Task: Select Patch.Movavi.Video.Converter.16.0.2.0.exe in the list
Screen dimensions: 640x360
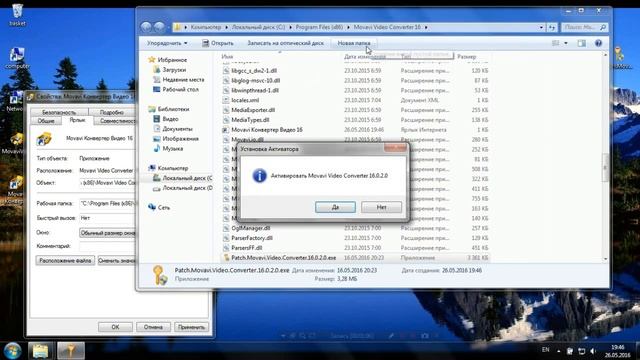Action: coord(284,258)
